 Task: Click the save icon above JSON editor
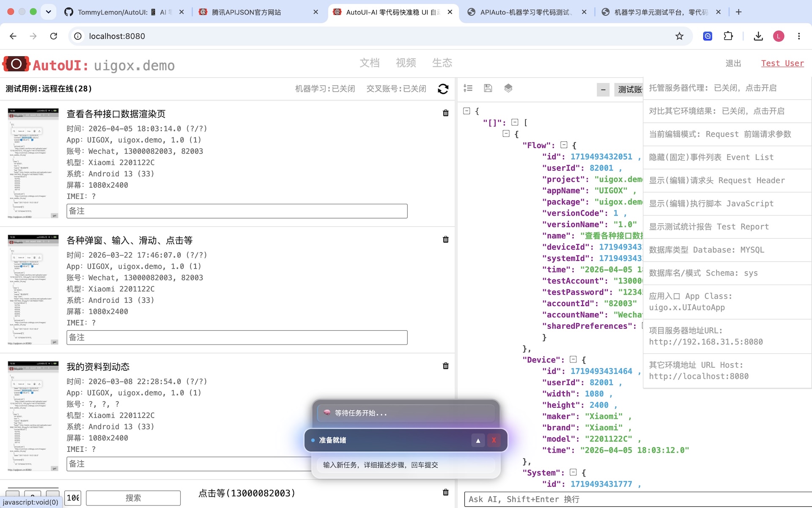(488, 88)
